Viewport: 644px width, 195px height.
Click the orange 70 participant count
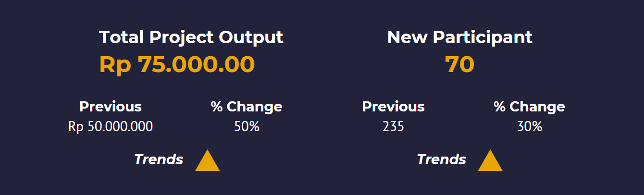pos(460,64)
